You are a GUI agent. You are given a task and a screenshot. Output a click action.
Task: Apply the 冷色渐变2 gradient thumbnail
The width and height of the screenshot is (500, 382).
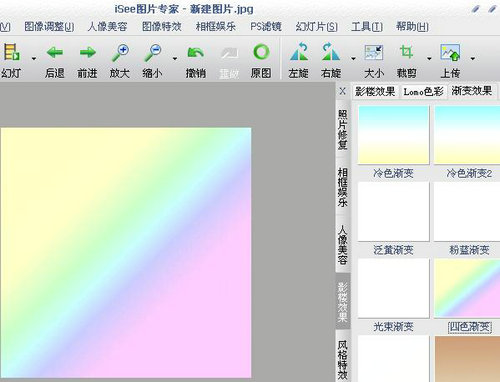click(467, 135)
